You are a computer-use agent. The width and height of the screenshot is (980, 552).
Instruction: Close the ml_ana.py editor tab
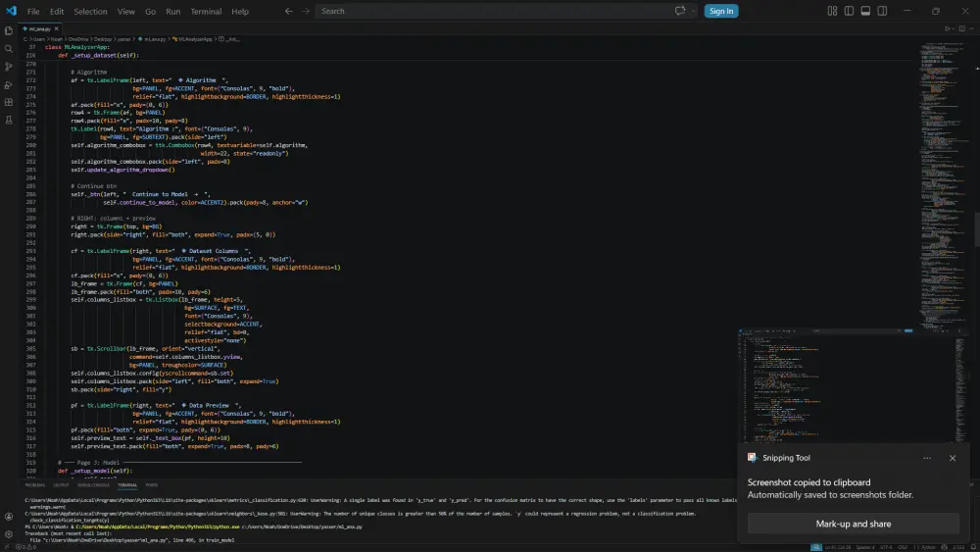pyautogui.click(x=56, y=28)
